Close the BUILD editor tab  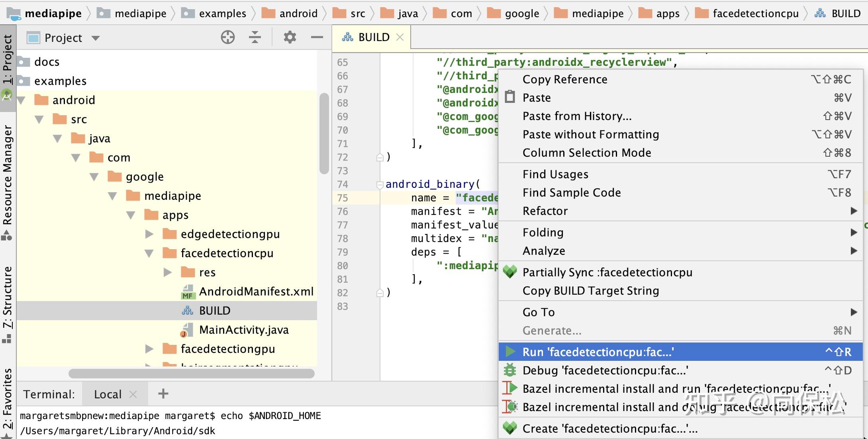click(400, 37)
